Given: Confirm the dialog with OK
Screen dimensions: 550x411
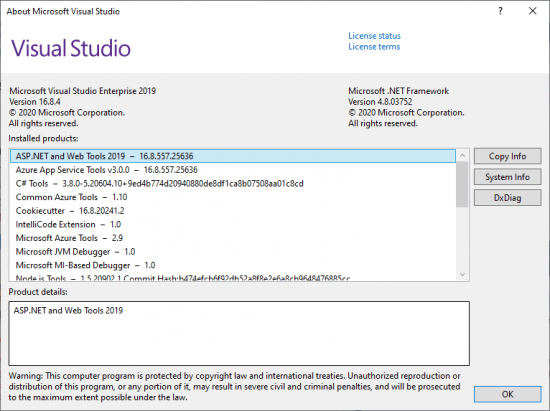Looking at the screenshot, I should coord(507,394).
